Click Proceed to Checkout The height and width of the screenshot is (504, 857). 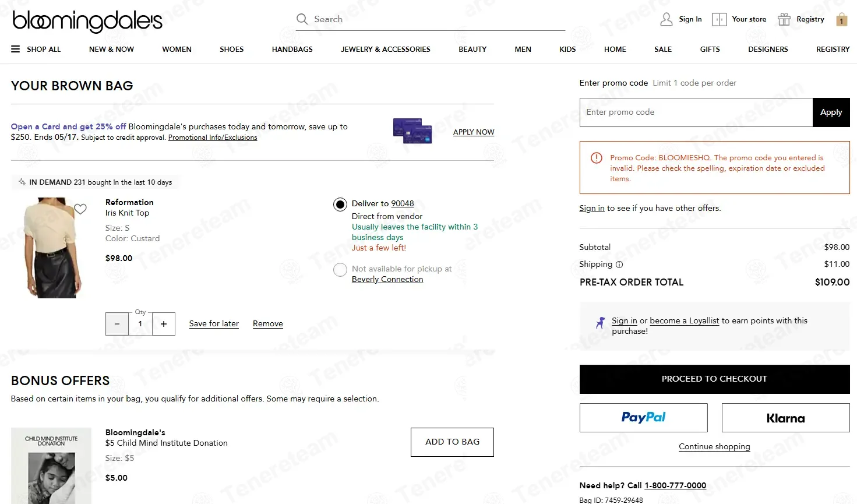[x=714, y=379]
